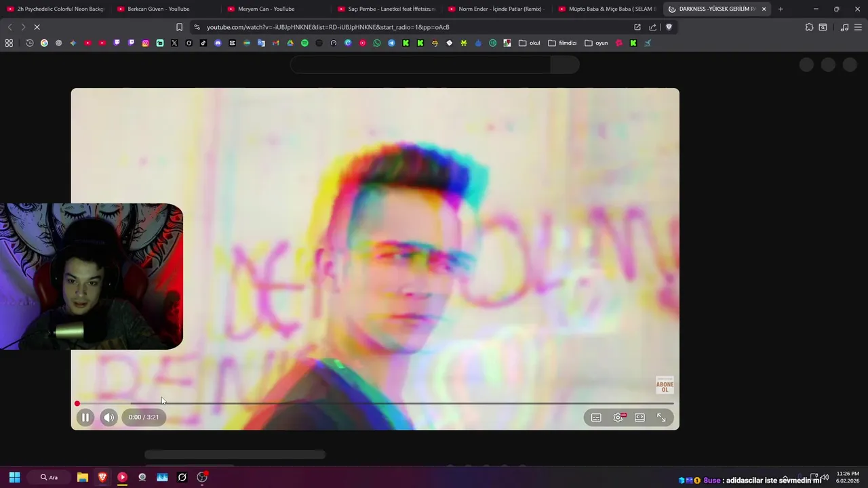
Task: Open the Brave browser taskbar icon
Action: (102, 477)
